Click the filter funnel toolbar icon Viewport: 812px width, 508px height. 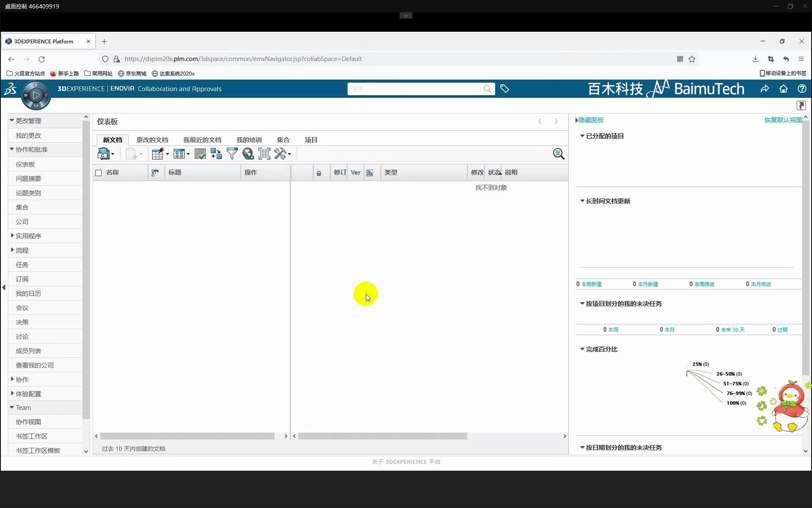pyautogui.click(x=232, y=154)
